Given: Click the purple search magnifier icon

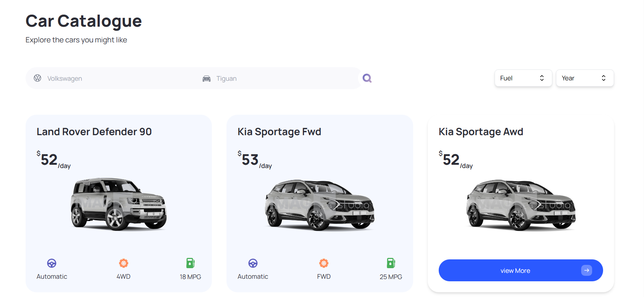Looking at the screenshot, I should point(367,78).
